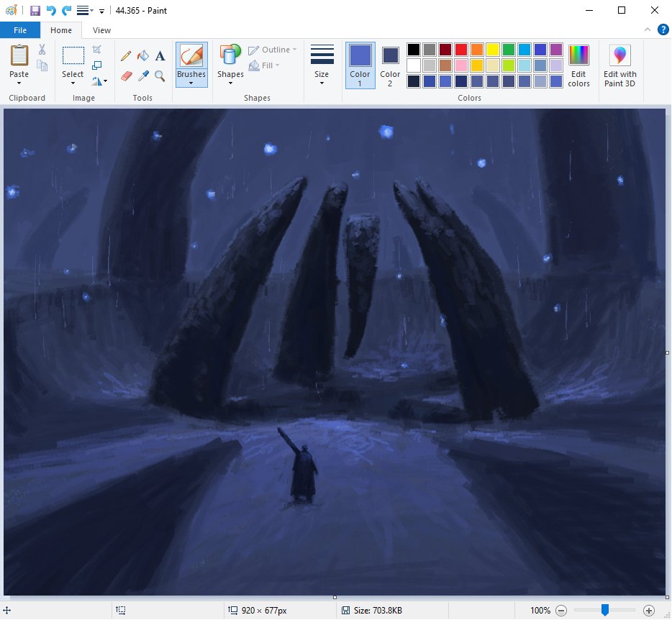Select the Pencil tool
672x620 pixels.
pyautogui.click(x=126, y=55)
